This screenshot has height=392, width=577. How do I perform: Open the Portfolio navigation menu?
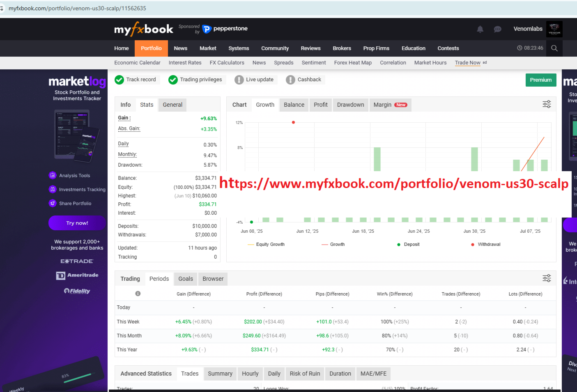pos(151,48)
